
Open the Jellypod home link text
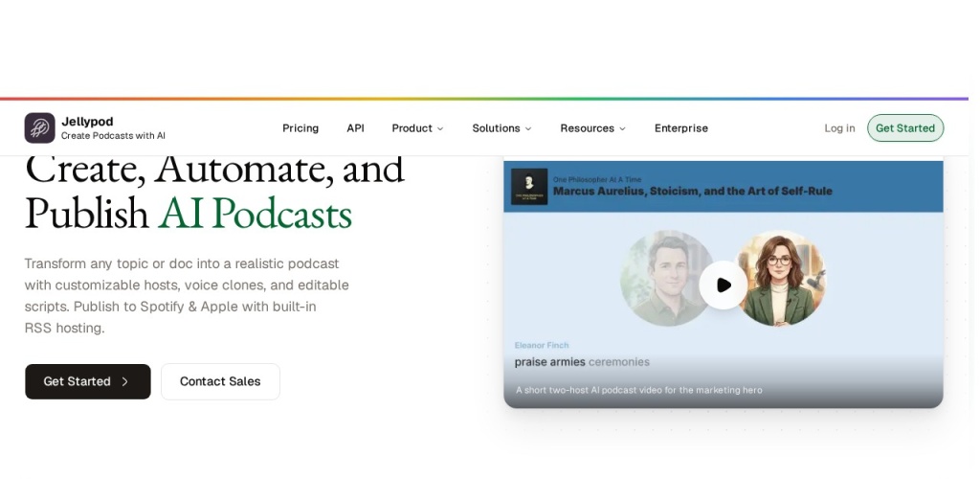coord(87,122)
